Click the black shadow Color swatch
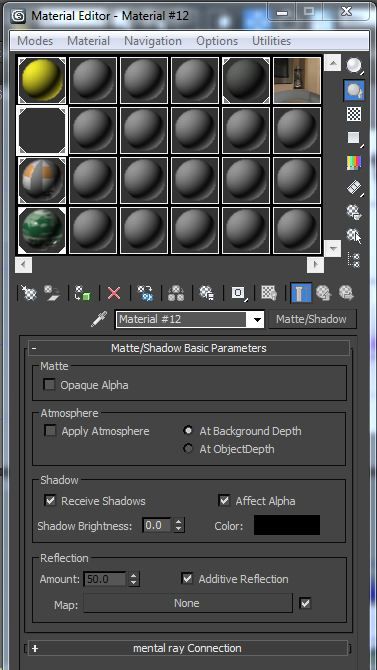This screenshot has width=377, height=670. pos(287,525)
